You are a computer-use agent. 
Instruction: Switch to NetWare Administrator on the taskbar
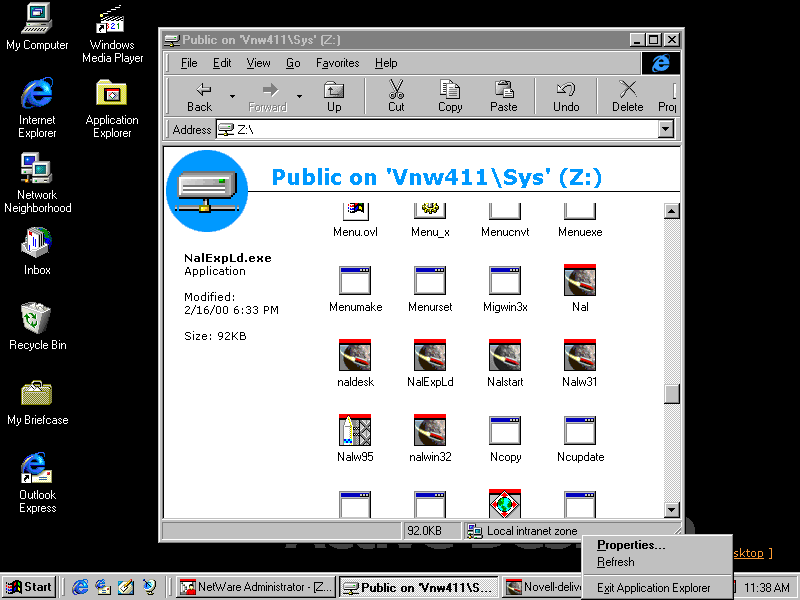pyautogui.click(x=257, y=587)
